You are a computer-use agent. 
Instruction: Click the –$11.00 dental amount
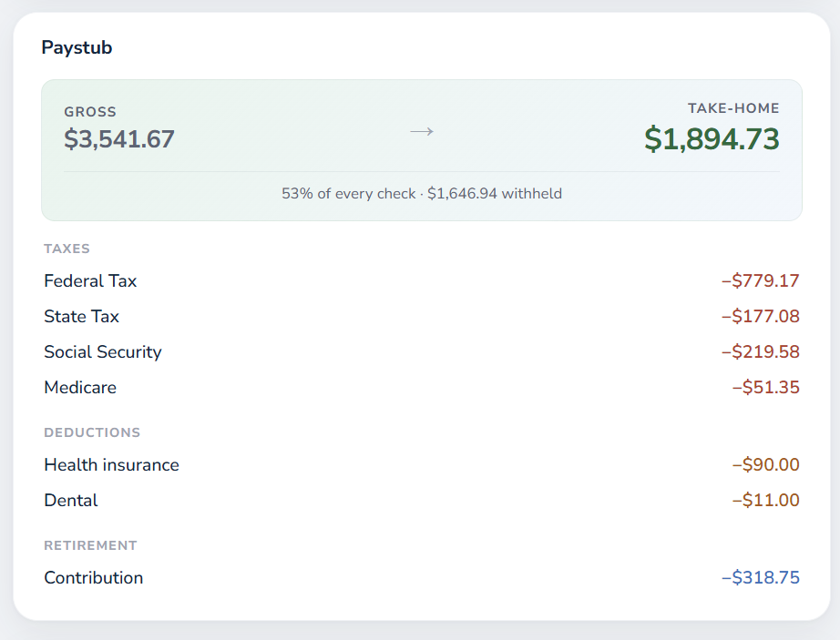point(766,501)
